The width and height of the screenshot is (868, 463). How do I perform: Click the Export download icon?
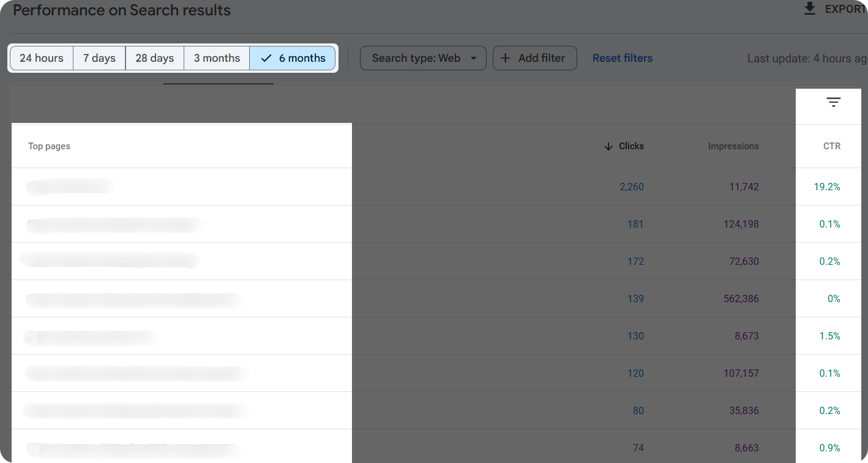(x=810, y=9)
